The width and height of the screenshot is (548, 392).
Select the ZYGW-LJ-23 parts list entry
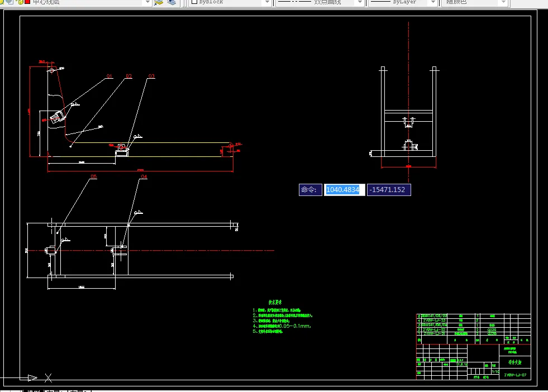(x=435, y=321)
